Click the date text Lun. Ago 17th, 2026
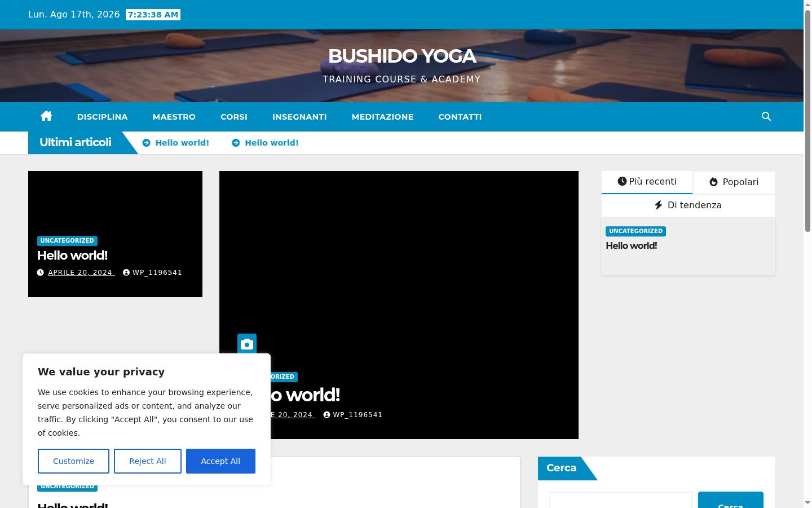This screenshot has height=508, width=812. 74,15
